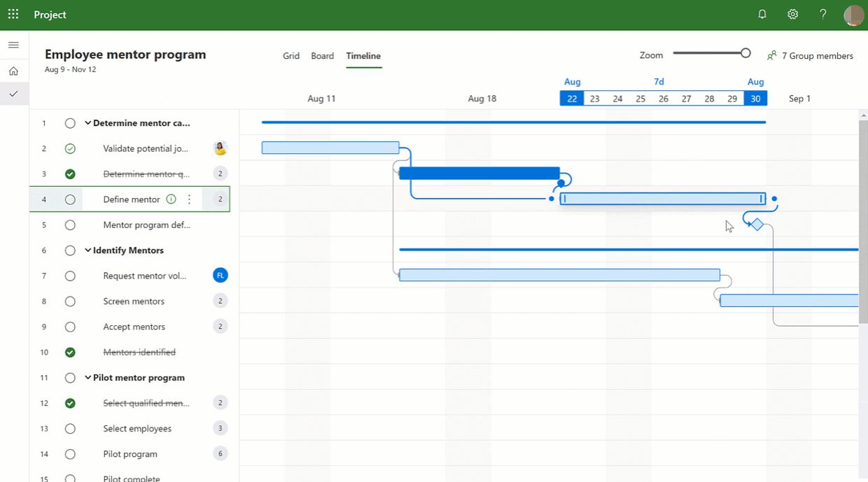Click the dependency handle dot right of Define mentor bar
This screenshot has width=868, height=482.
pos(774,199)
